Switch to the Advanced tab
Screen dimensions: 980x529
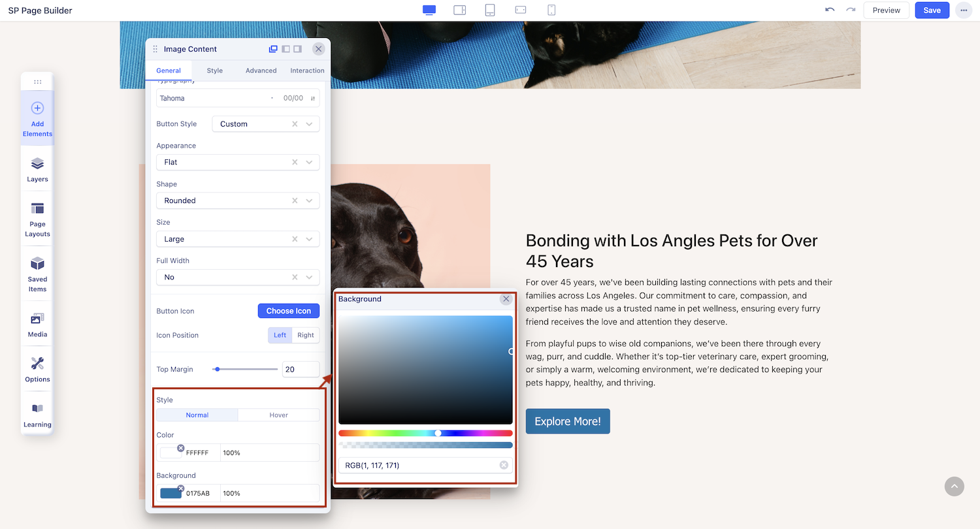(x=261, y=71)
